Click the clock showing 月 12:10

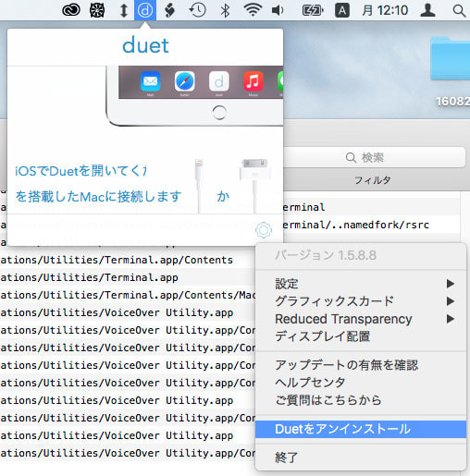[385, 10]
